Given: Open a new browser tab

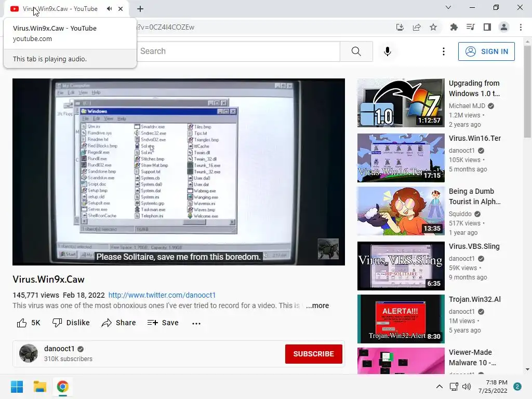Looking at the screenshot, I should click(x=140, y=9).
